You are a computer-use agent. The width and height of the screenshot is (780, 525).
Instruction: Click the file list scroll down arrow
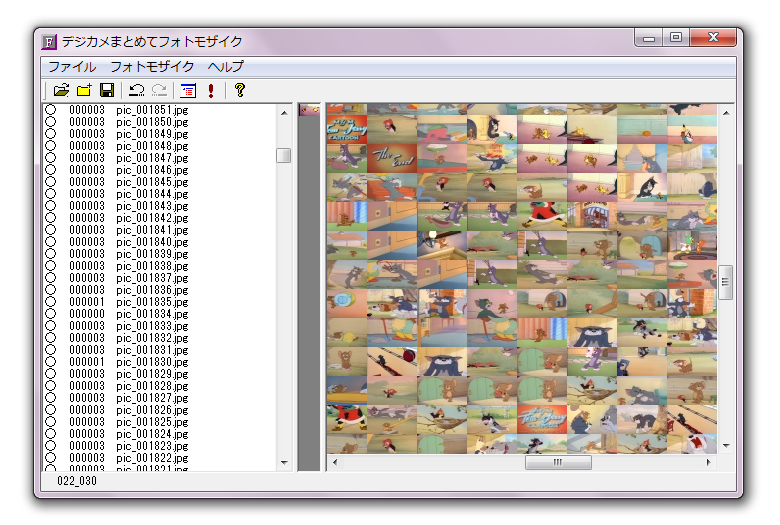(x=284, y=463)
